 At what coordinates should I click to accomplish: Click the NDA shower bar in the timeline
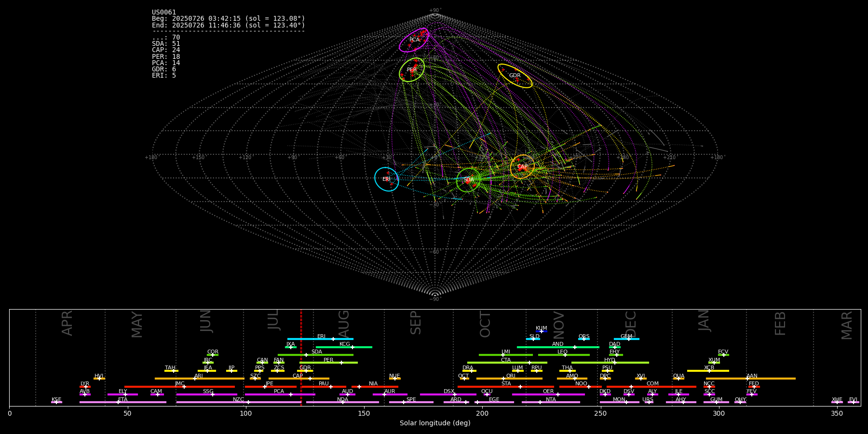(343, 402)
